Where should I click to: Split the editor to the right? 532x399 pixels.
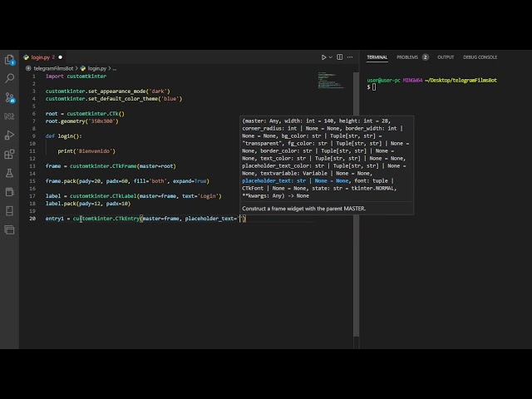340,57
